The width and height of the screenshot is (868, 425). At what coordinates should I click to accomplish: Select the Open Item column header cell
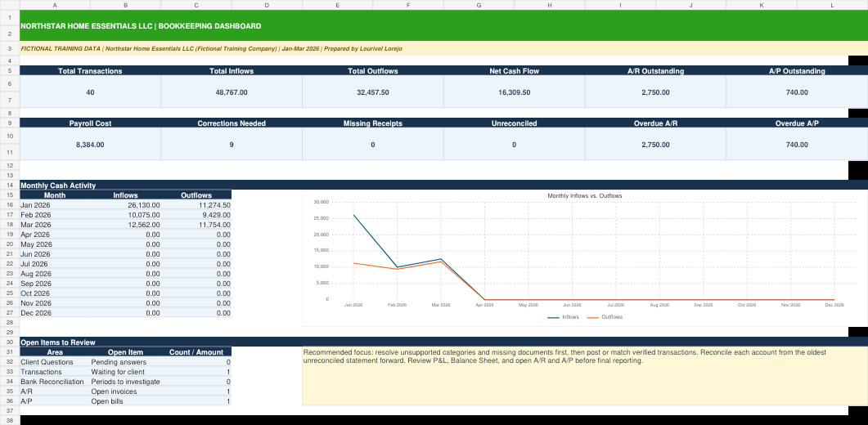tap(126, 352)
